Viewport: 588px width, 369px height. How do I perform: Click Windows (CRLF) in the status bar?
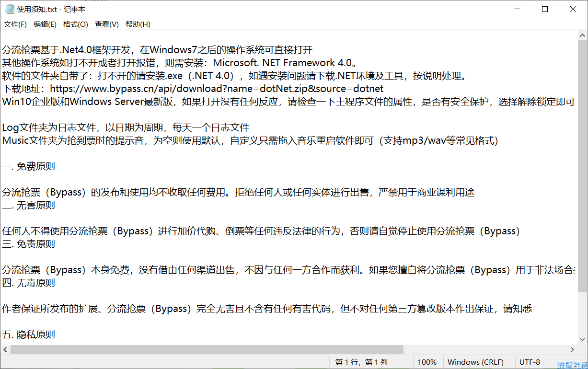[x=475, y=362]
